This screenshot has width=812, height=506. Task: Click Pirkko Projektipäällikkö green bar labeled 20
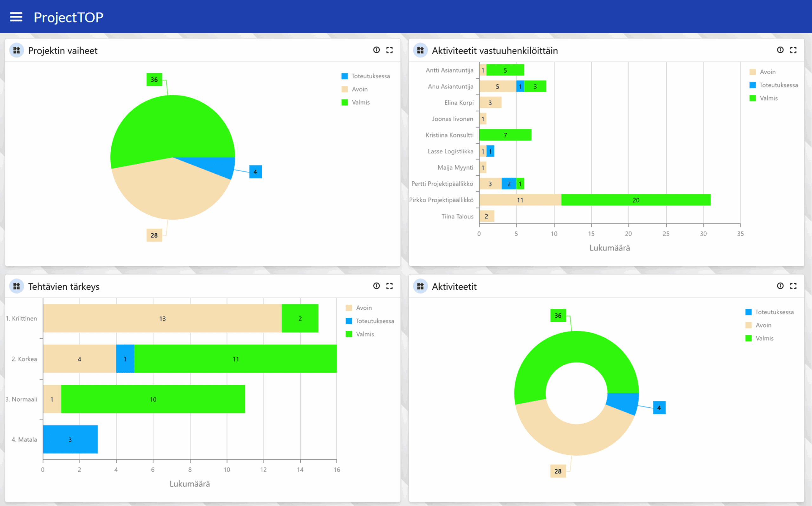pos(636,200)
